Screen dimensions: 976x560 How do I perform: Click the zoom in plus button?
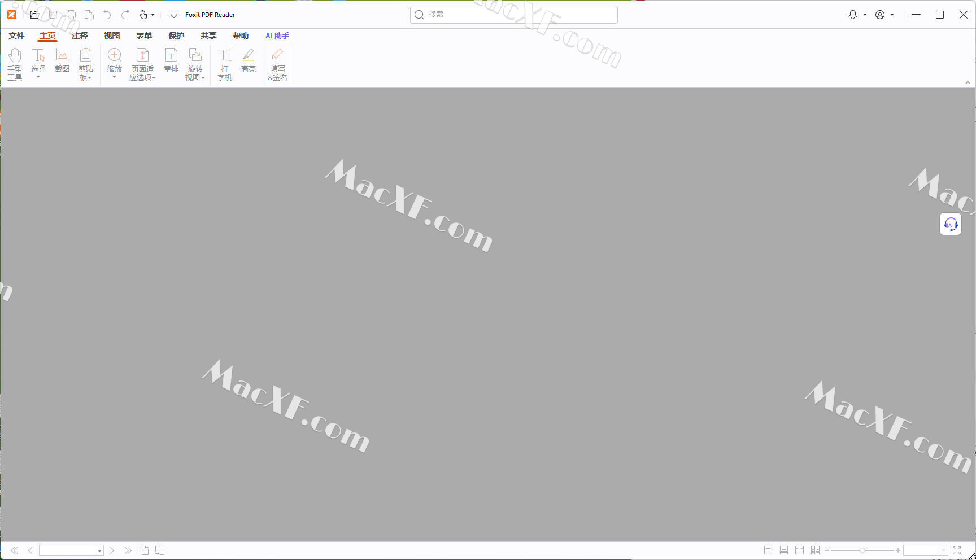tap(898, 550)
